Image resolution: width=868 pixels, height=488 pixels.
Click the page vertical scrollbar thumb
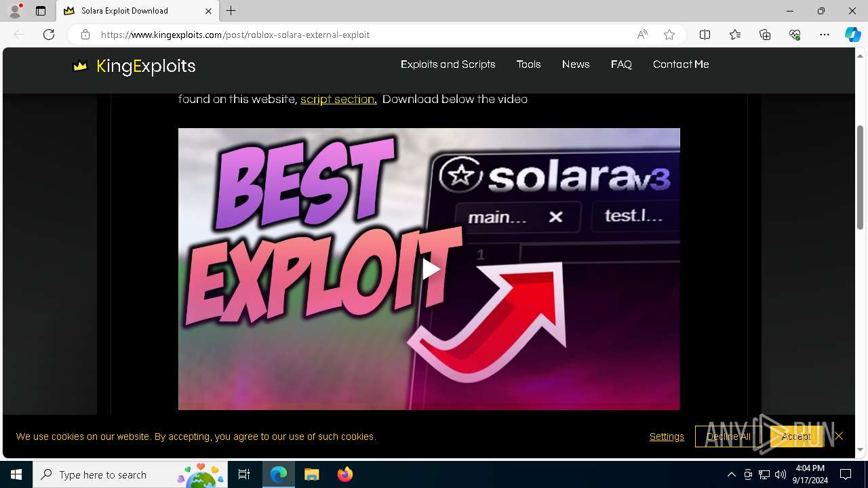861,178
